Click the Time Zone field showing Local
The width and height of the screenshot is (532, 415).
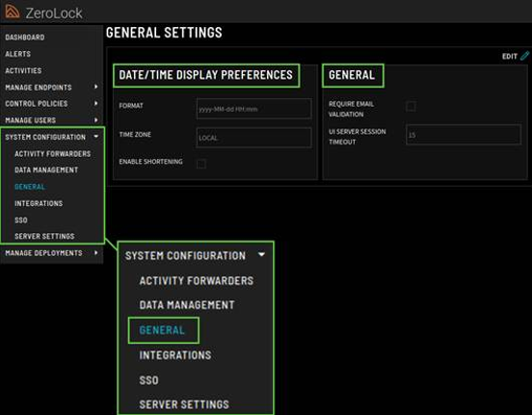coord(253,138)
